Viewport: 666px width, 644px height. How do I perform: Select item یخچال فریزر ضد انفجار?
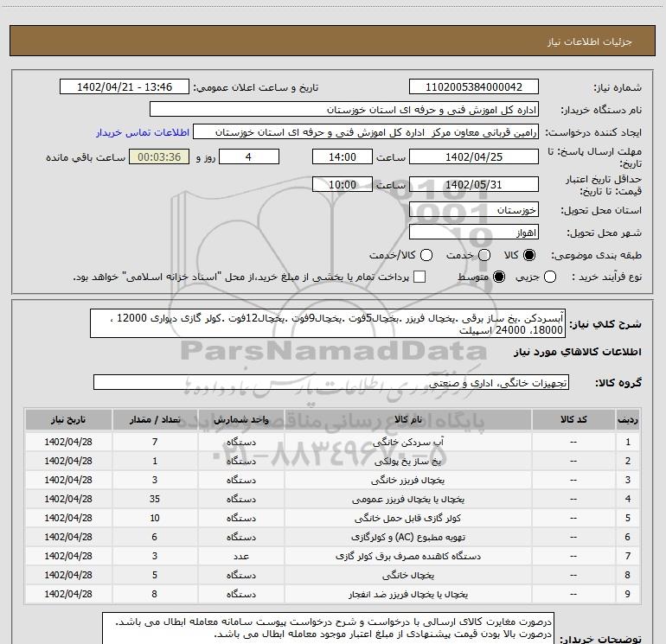[x=407, y=595]
